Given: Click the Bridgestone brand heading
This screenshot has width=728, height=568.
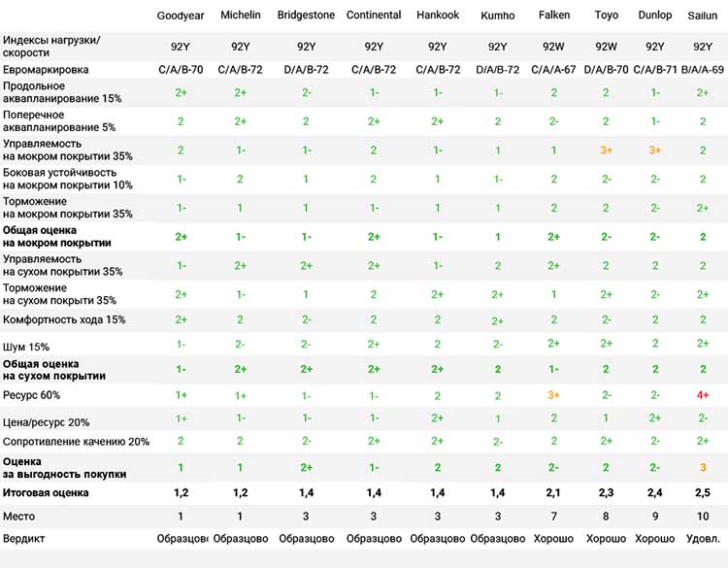Looking at the screenshot, I should [308, 16].
